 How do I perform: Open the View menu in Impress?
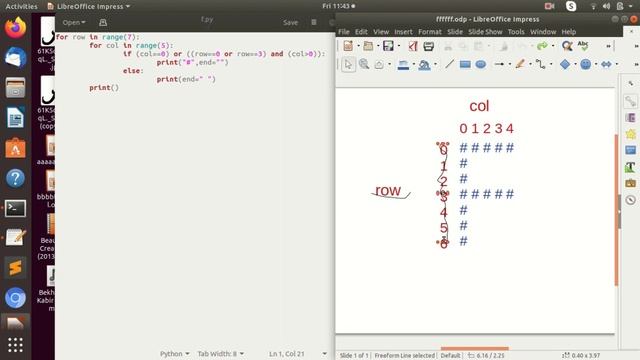381,32
